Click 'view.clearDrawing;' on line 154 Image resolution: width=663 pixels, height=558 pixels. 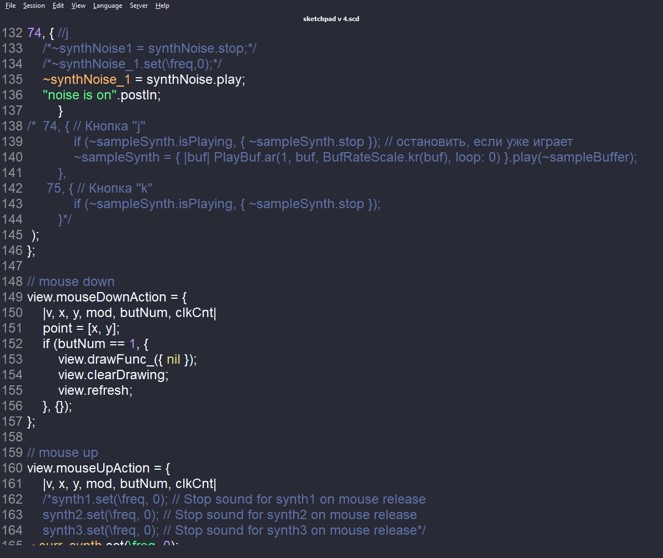[x=113, y=375]
